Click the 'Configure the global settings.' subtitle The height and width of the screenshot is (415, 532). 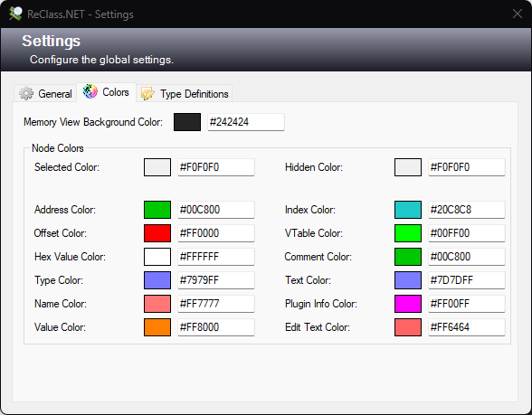(101, 60)
